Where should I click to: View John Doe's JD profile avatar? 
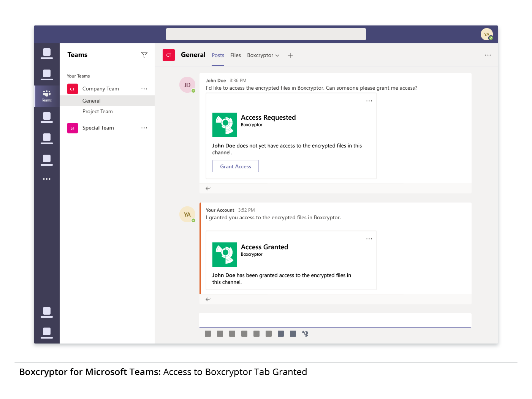[x=187, y=85]
